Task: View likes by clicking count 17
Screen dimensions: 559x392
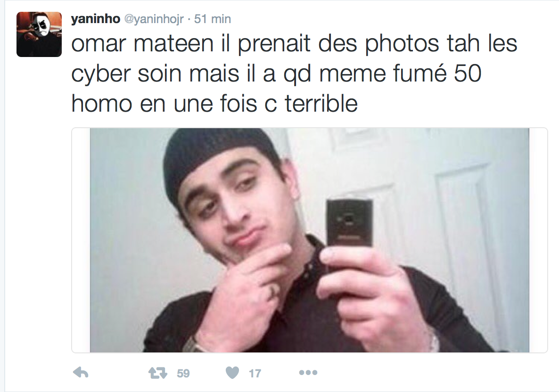Action: [255, 373]
